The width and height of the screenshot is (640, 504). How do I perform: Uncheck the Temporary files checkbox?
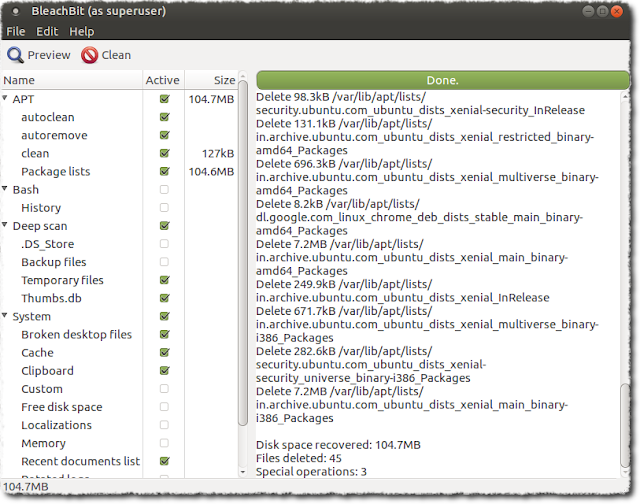click(x=164, y=280)
